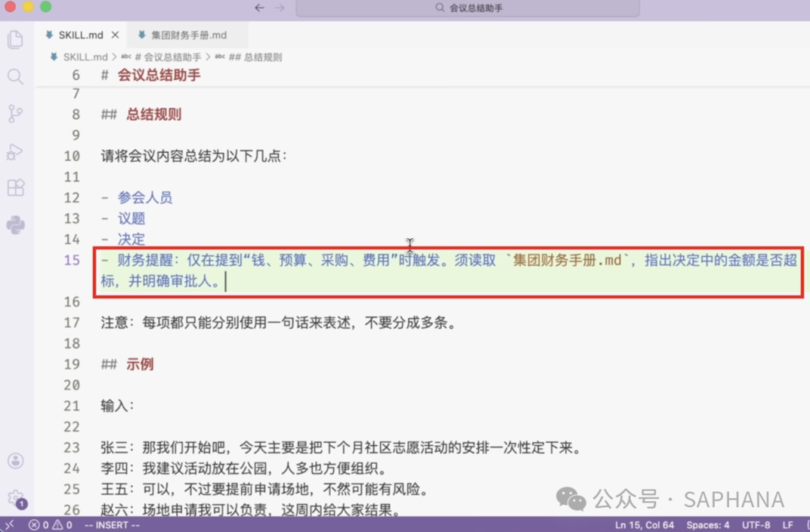
Task: Click the line starting with '张三：'
Action: (341, 447)
